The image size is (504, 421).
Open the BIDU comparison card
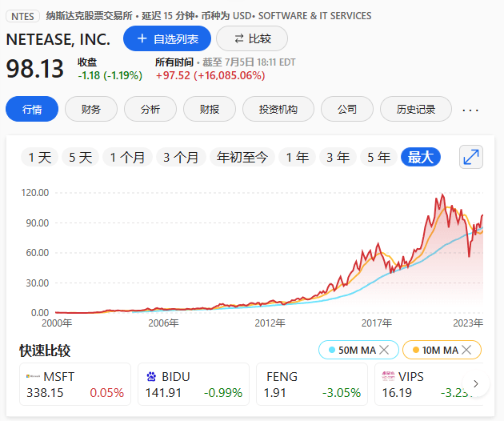tap(193, 384)
